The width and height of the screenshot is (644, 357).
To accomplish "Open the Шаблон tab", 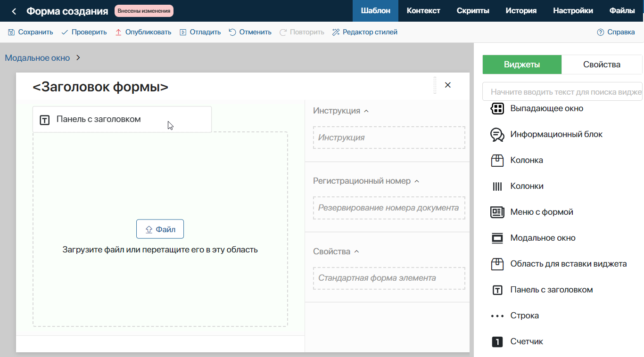I will pos(375,11).
